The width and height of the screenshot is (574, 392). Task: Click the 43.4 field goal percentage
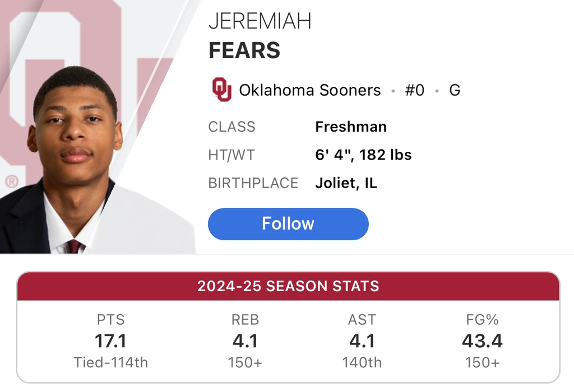pyautogui.click(x=482, y=340)
